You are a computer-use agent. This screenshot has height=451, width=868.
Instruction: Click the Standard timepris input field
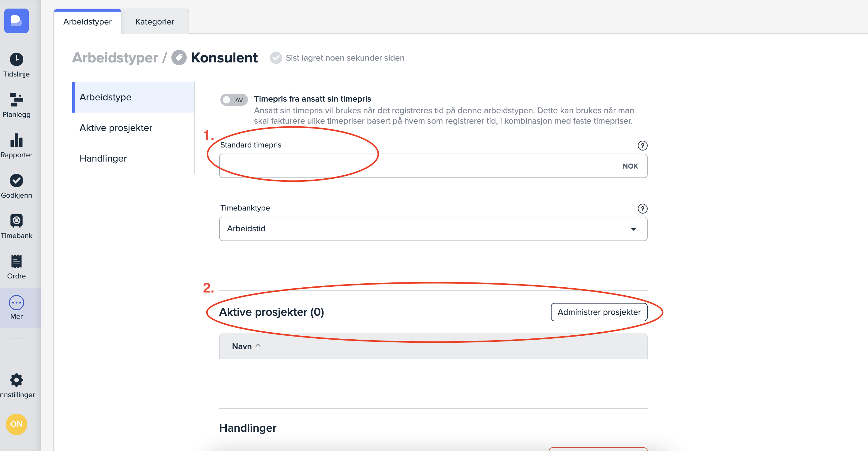(x=418, y=166)
